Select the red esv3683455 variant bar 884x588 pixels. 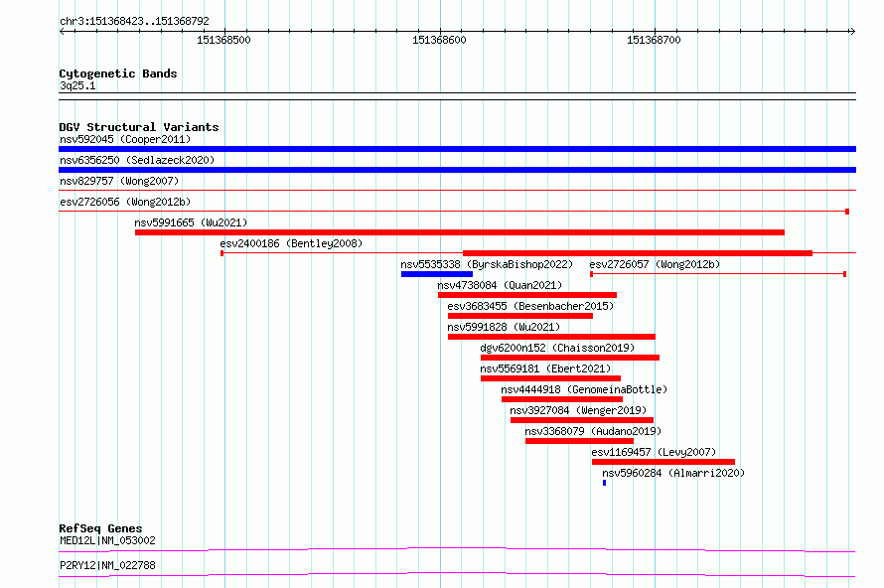click(520, 316)
